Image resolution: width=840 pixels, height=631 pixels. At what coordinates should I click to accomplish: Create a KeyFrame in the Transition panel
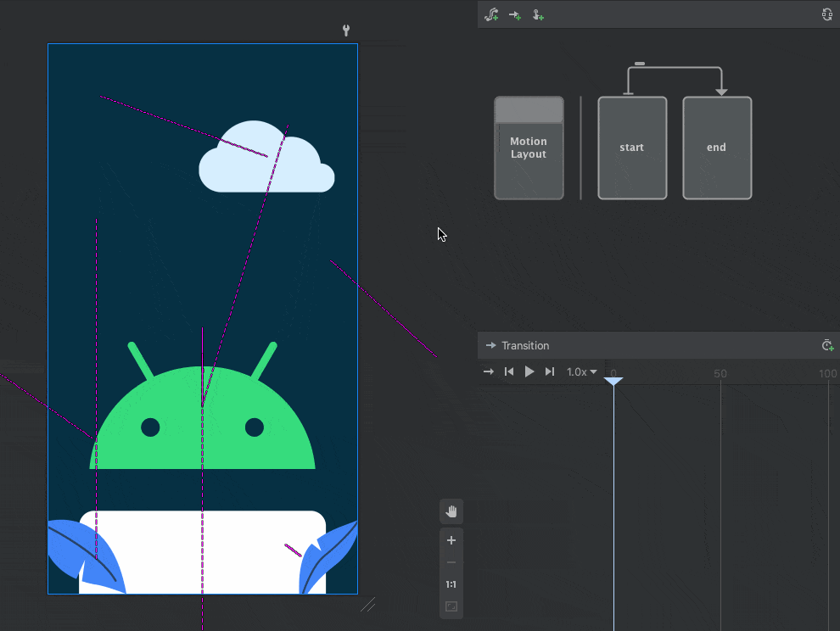click(827, 345)
